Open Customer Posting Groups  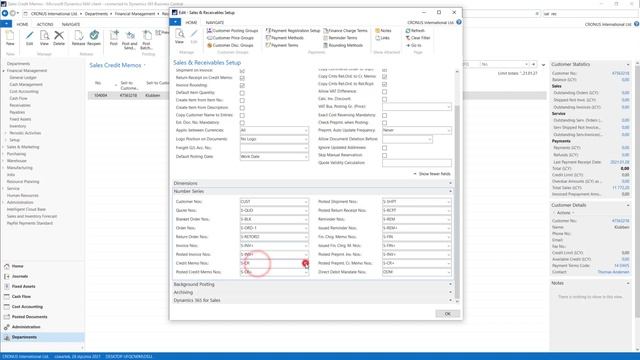pyautogui.click(x=232, y=31)
